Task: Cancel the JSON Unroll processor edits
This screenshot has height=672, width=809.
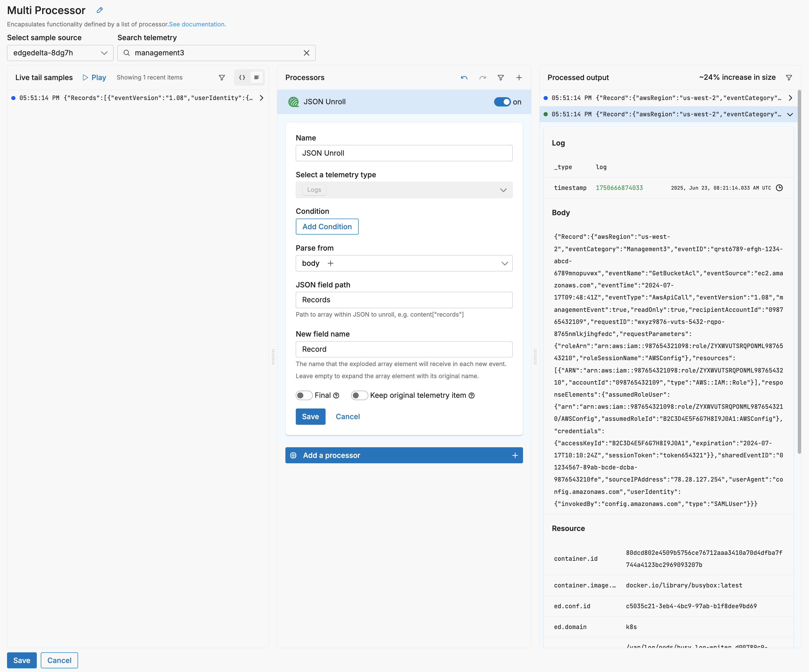Action: (348, 417)
